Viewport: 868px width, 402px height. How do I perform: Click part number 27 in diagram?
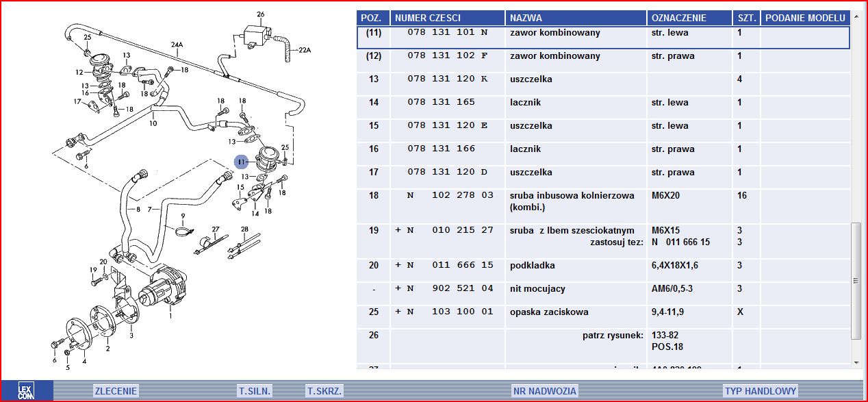[x=215, y=229]
